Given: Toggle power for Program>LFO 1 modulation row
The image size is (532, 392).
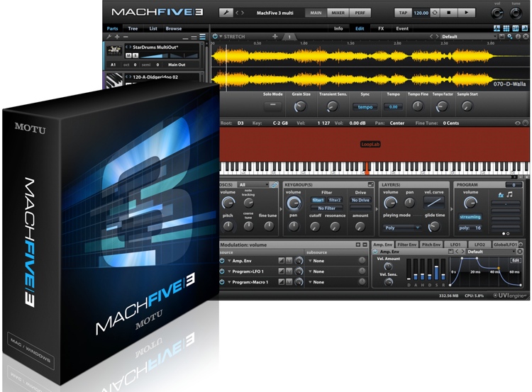Looking at the screenshot, I should click(222, 271).
